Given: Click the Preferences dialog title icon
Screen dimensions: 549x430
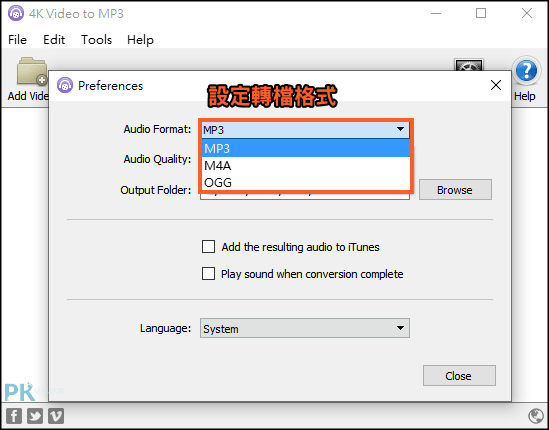Looking at the screenshot, I should (x=65, y=85).
